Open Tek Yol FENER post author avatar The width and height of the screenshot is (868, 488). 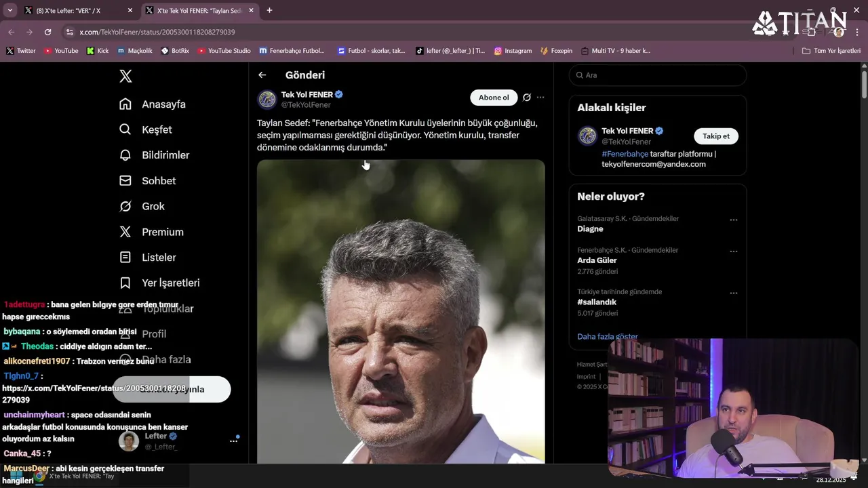(x=267, y=100)
